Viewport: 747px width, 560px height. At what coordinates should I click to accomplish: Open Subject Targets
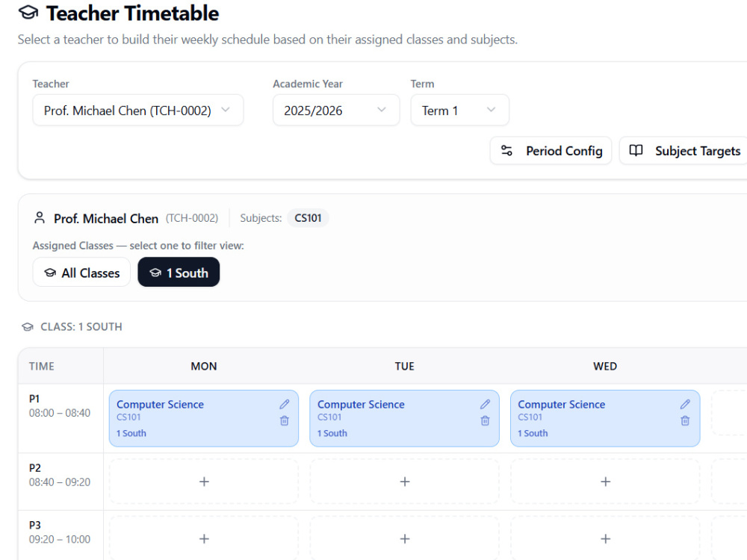pyautogui.click(x=684, y=151)
